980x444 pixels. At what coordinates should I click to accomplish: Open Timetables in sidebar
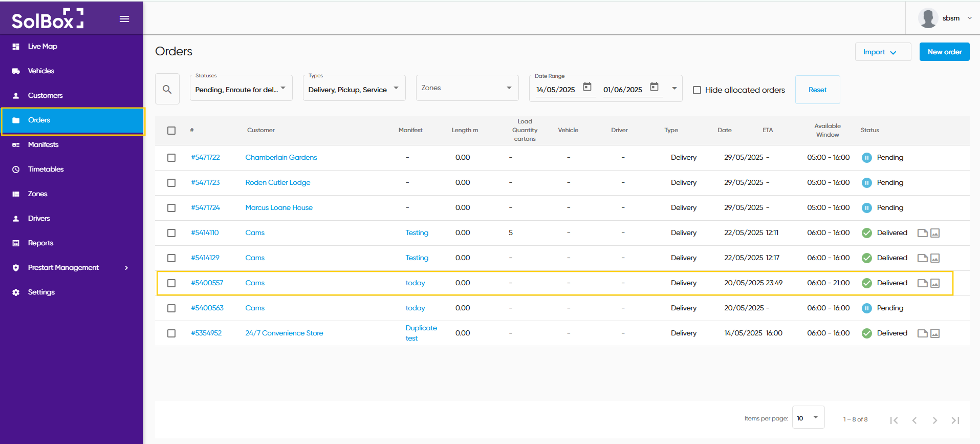[72, 169]
